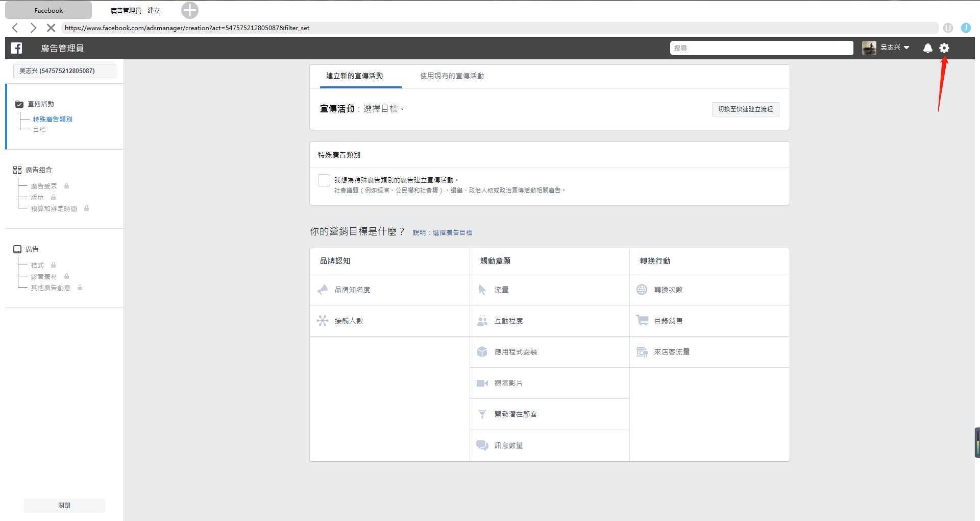Choose 訊息數量 objective text

(x=508, y=445)
